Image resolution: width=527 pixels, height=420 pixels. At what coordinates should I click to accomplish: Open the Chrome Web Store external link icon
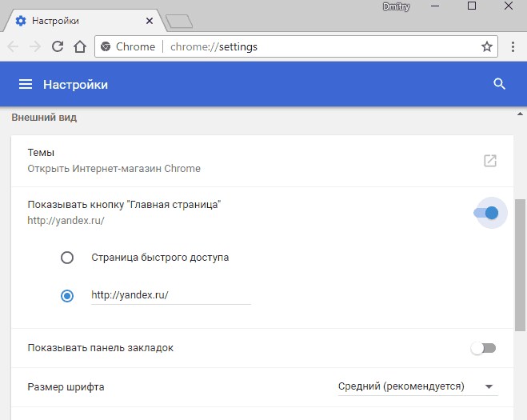[x=490, y=161]
